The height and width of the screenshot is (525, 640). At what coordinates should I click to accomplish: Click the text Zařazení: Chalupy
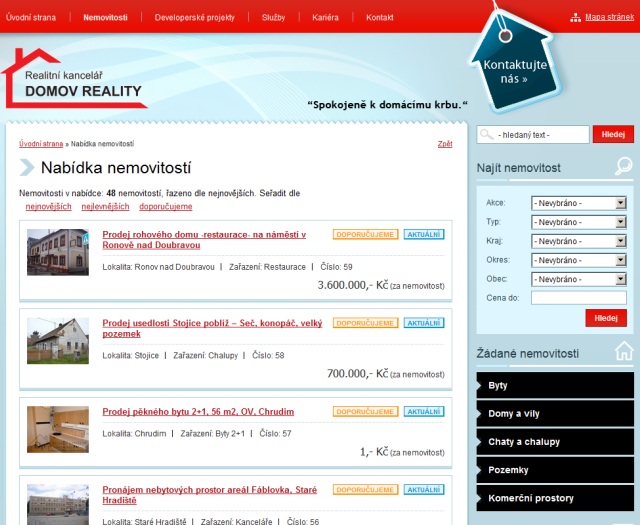click(x=205, y=356)
